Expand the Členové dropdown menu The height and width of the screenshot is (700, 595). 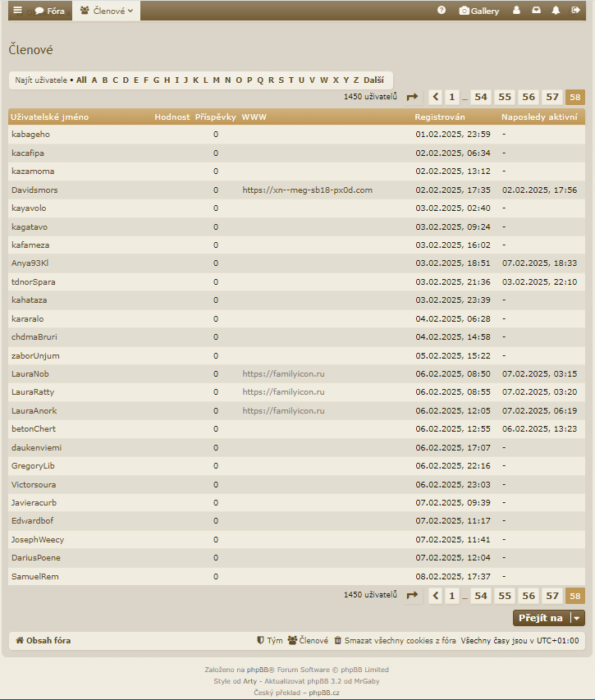[107, 11]
